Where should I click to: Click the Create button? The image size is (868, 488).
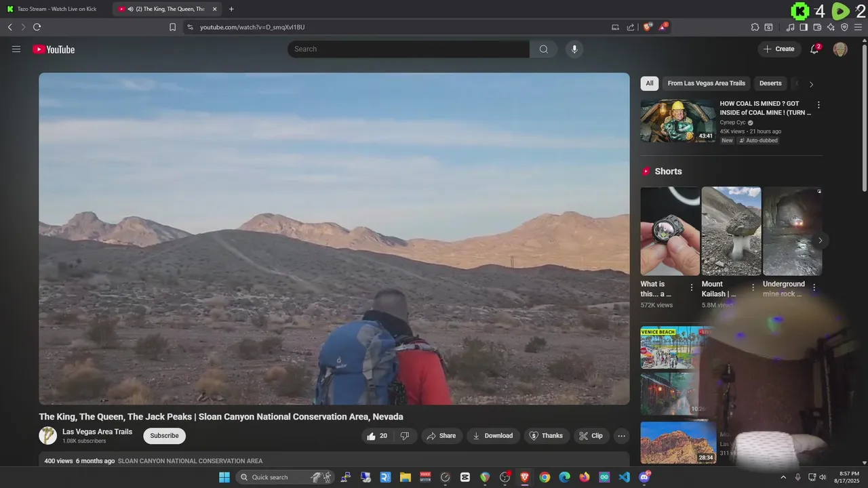point(778,49)
